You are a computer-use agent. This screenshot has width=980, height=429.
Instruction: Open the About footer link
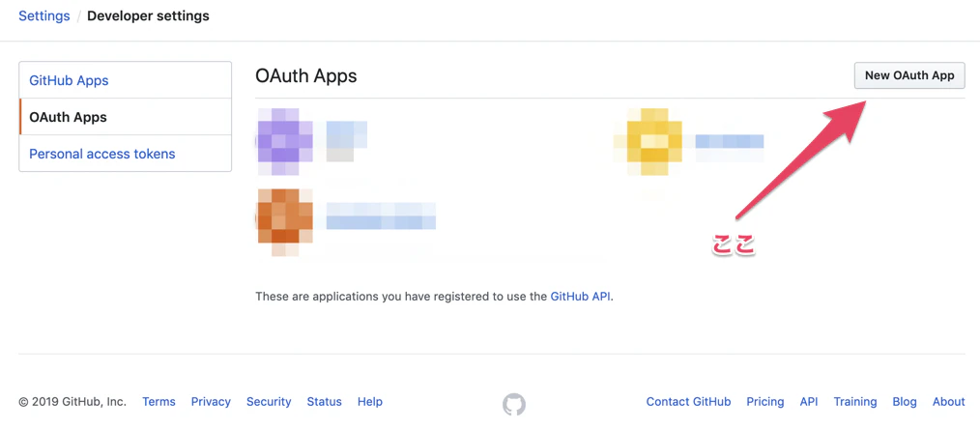pos(949,402)
